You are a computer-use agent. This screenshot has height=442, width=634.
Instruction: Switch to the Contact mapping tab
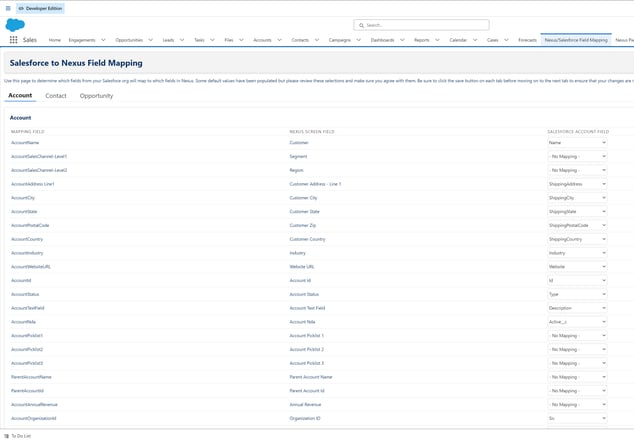(x=56, y=96)
